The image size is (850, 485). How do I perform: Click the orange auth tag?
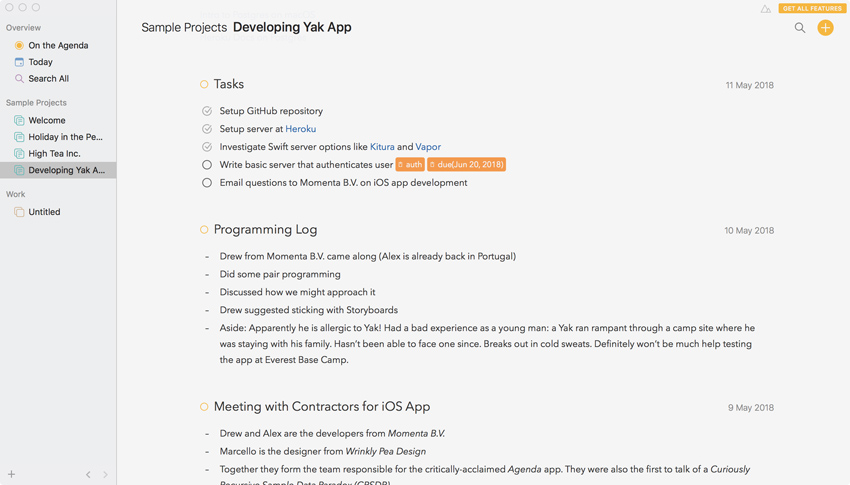click(x=410, y=165)
